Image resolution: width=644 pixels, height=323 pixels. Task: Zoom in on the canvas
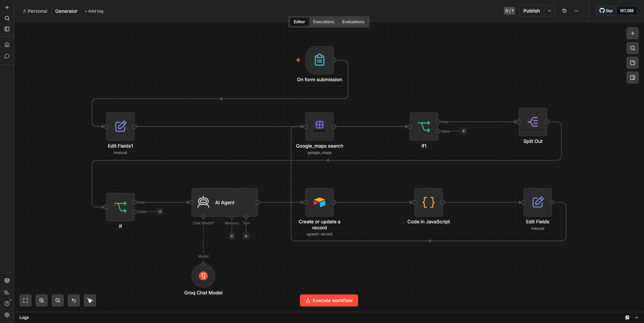click(x=41, y=300)
